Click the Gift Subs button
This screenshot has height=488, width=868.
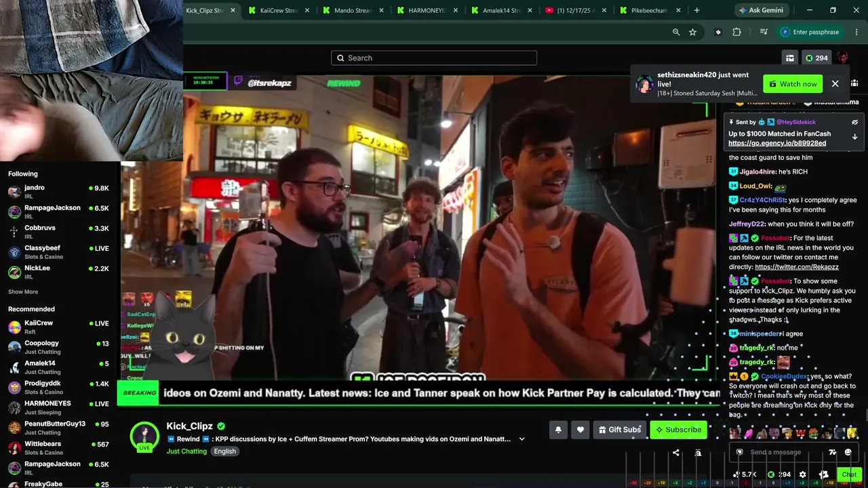[618, 429]
